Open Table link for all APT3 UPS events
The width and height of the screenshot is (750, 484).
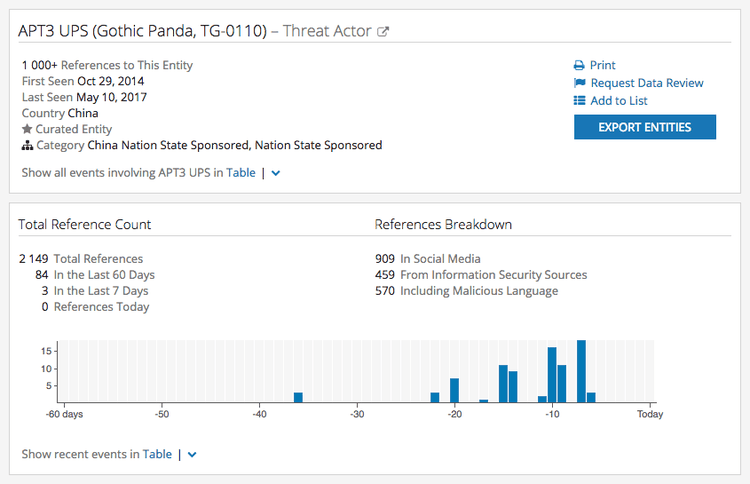coord(241,173)
